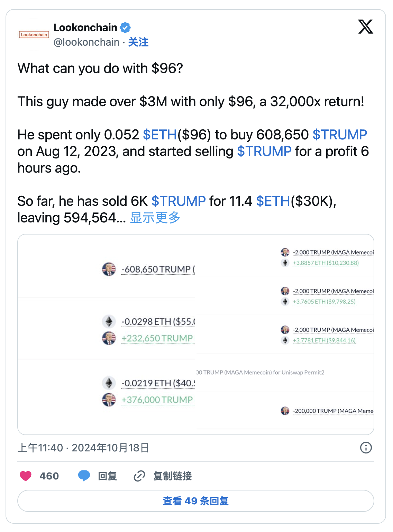Open the embedded transaction screenshot
Image resolution: width=393 pixels, height=532 pixels.
(196, 334)
